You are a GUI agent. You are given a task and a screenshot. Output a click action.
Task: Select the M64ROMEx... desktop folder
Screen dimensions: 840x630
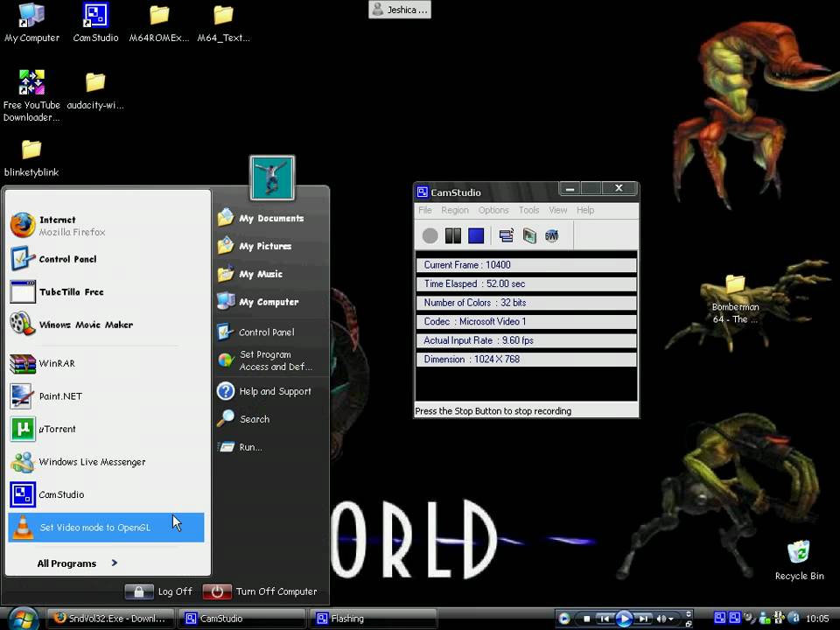tap(159, 23)
